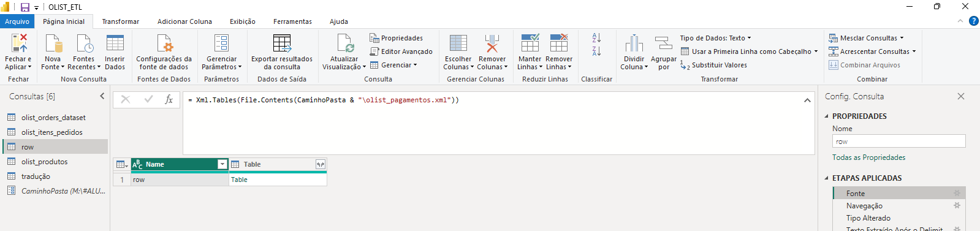Click the Table cell in row 1

278,180
